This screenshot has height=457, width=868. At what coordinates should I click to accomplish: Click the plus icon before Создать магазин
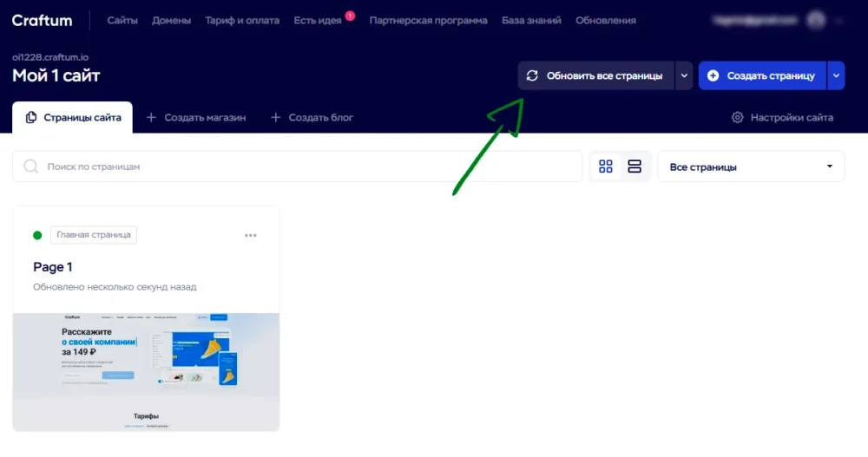151,117
